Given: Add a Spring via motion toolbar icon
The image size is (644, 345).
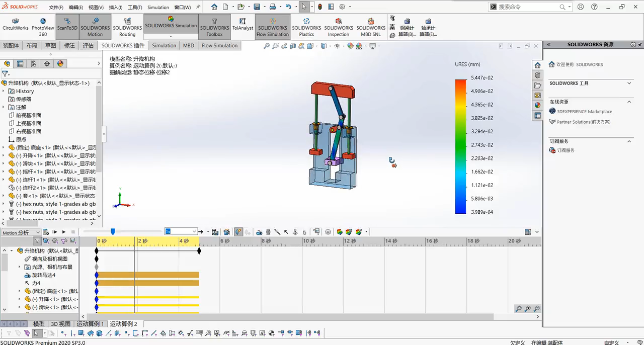Looking at the screenshot, I should (268, 232).
